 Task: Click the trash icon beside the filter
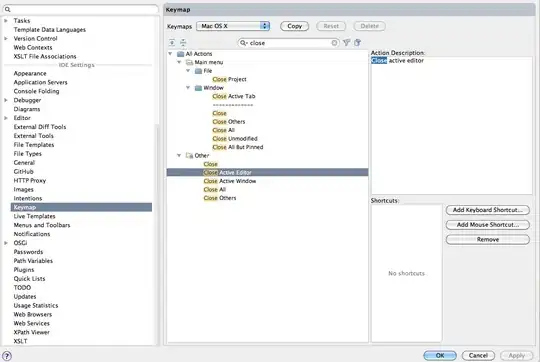pyautogui.click(x=357, y=43)
